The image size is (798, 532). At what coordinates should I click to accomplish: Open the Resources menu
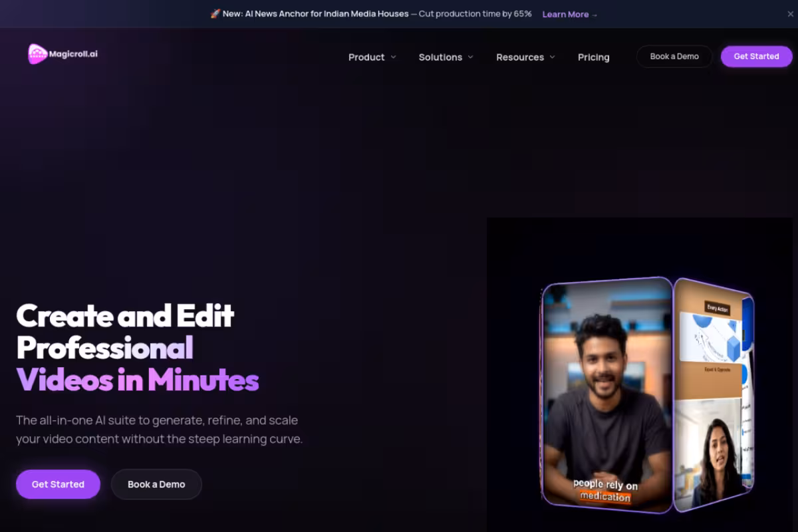[x=526, y=57]
